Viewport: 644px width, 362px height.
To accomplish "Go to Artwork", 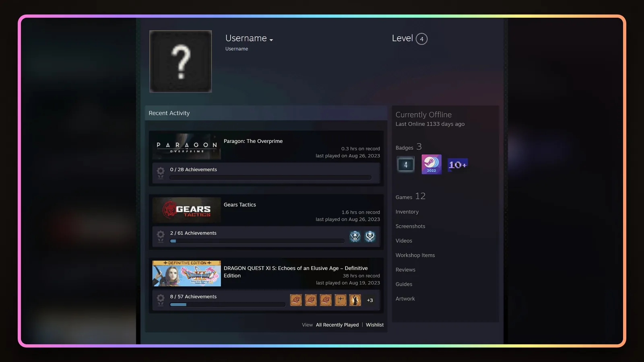I will click(405, 299).
